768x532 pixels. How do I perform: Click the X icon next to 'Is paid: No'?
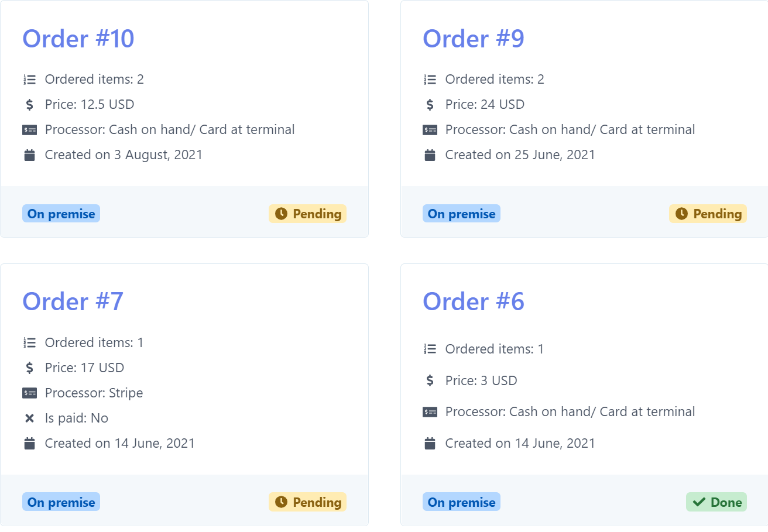[x=30, y=418]
